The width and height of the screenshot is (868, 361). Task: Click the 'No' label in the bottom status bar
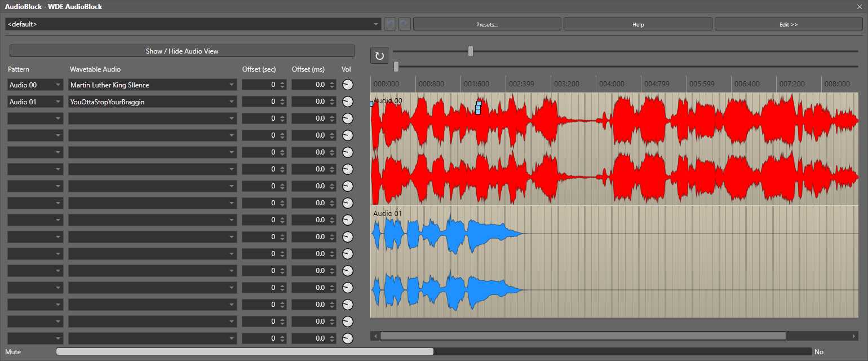click(x=819, y=351)
